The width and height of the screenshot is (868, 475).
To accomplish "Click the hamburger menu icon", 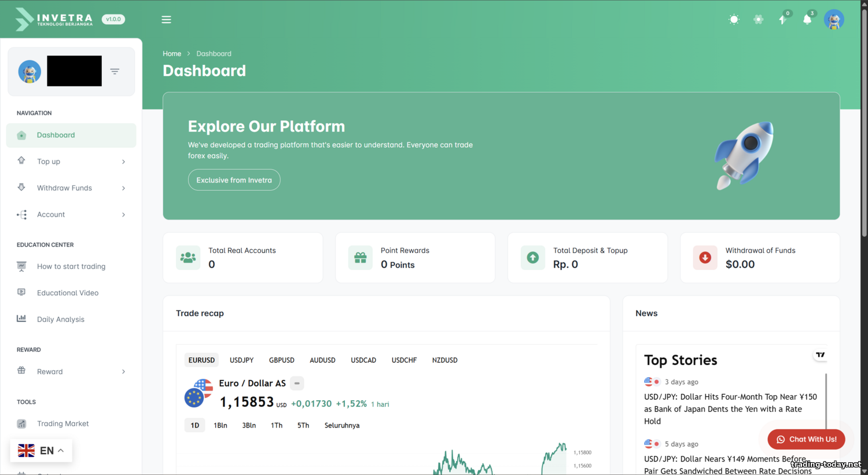I will click(x=166, y=20).
